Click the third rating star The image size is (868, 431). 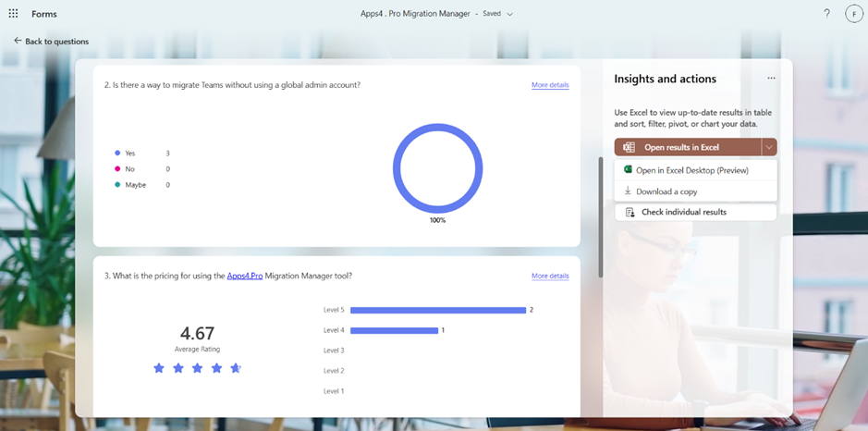197,368
